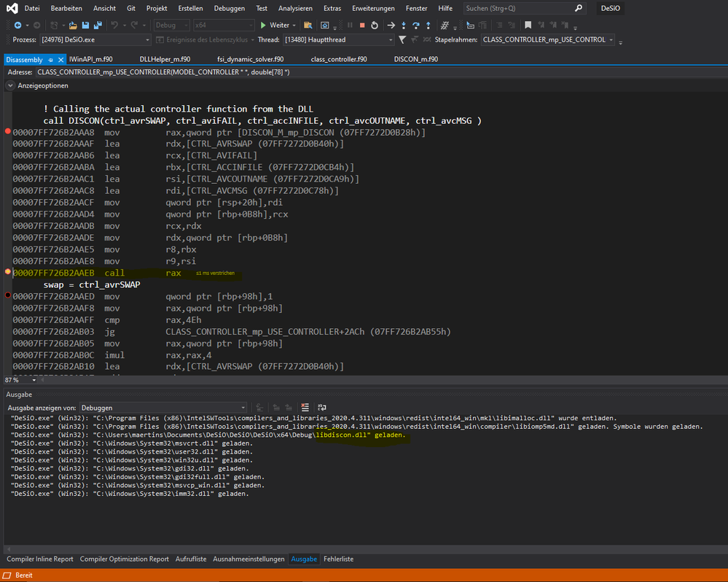Open the Hilfe menu
This screenshot has height=582, width=728.
pos(445,8)
